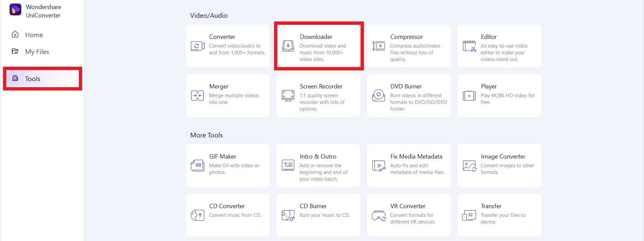Image resolution: width=644 pixels, height=241 pixels.
Task: Click 'Add or remove the beginning' description
Action: 323,172
